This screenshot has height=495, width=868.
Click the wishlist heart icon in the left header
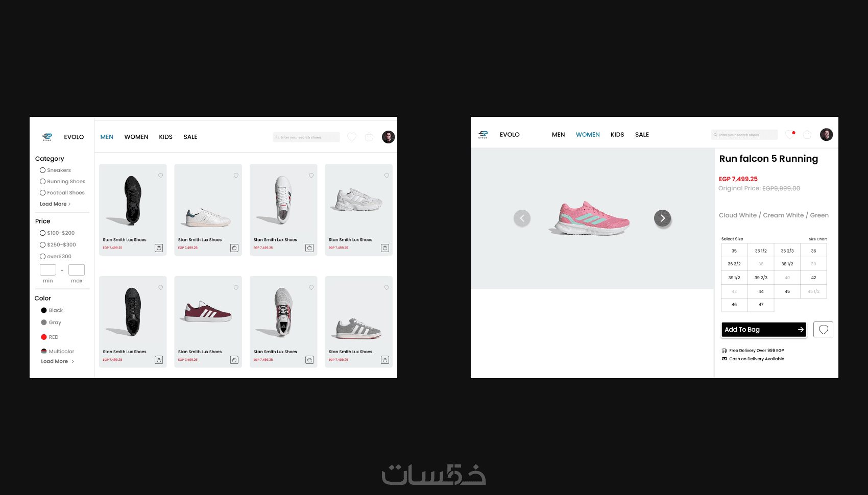[352, 137]
